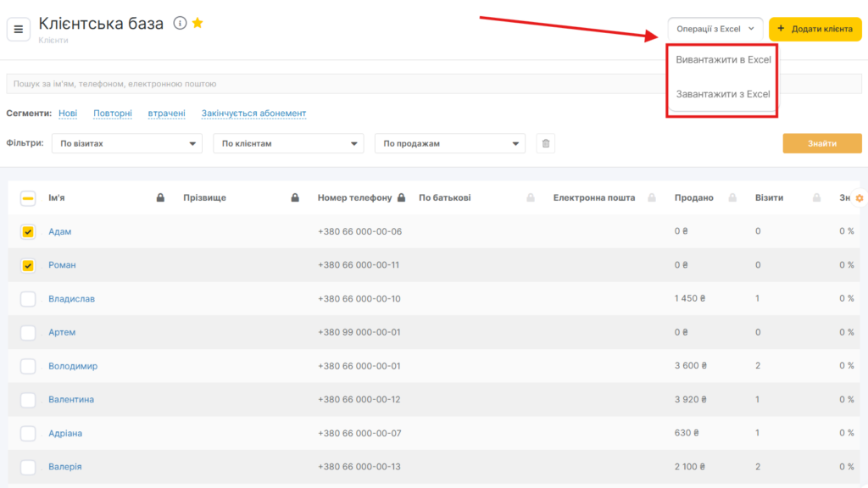Click the lock icon beside Електронна пошта

pyautogui.click(x=652, y=198)
